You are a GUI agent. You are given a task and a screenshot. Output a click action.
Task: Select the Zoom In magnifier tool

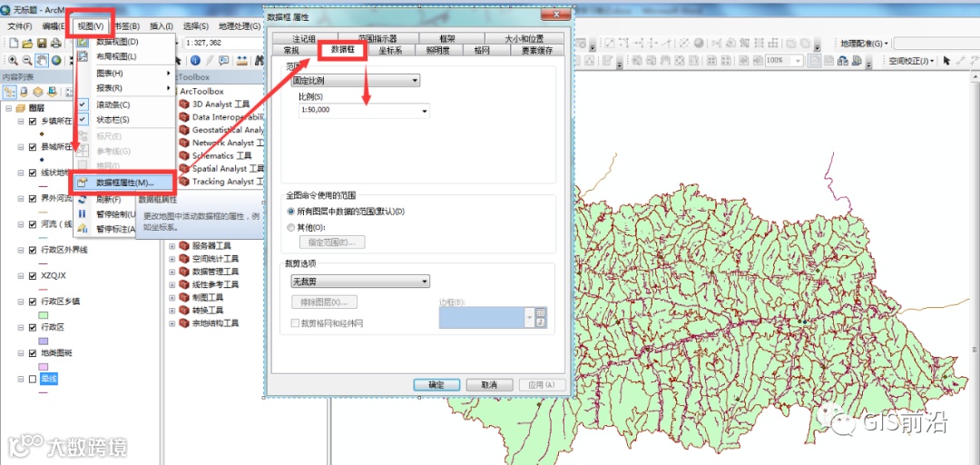coord(13,60)
